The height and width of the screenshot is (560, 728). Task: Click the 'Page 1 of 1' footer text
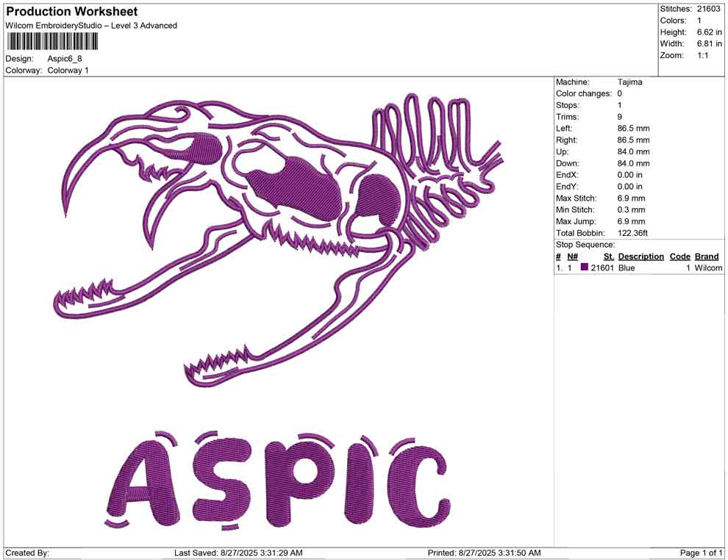click(701, 553)
